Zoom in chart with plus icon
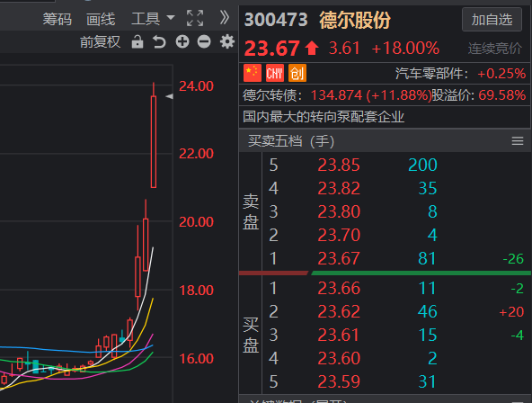532x403 pixels. [182, 41]
